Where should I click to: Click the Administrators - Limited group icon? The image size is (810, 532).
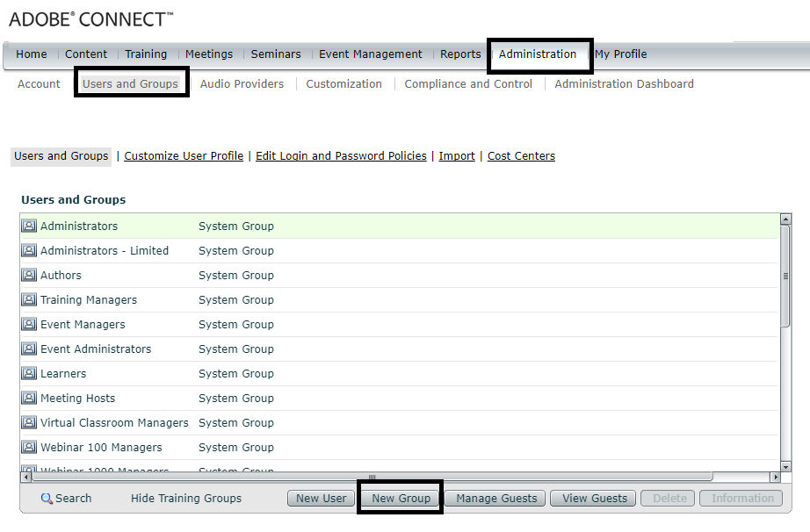(29, 251)
